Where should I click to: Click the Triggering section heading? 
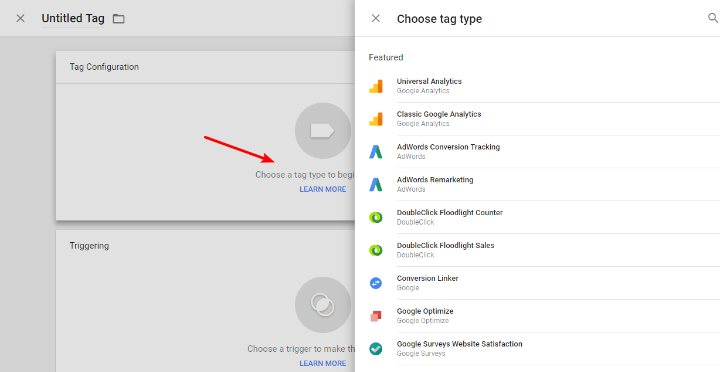point(90,246)
